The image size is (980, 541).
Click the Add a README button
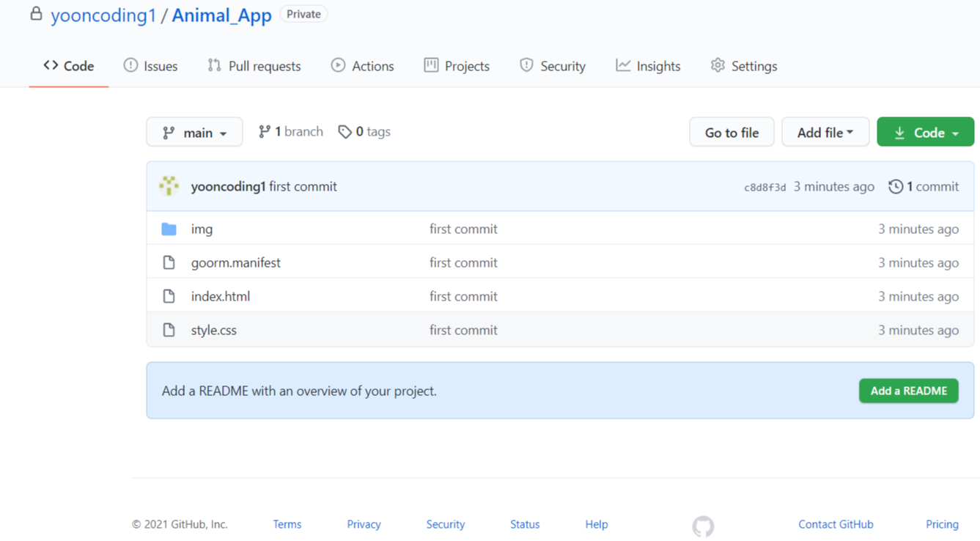[x=908, y=391]
